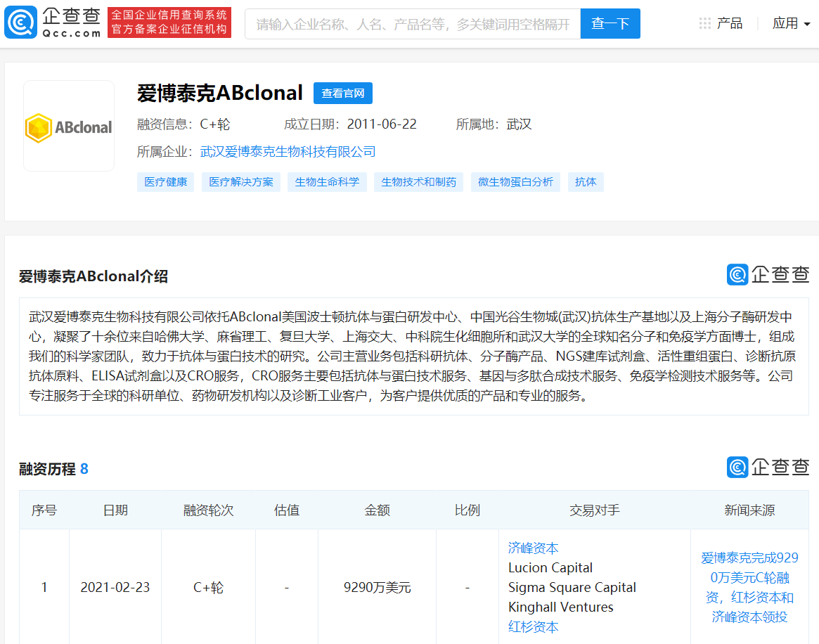Click the 估值 column header
Viewport: 819px width, 644px height.
[287, 510]
